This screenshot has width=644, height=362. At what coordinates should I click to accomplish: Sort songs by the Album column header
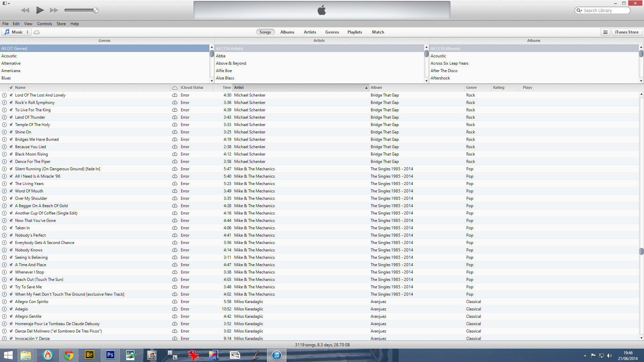[x=376, y=87]
